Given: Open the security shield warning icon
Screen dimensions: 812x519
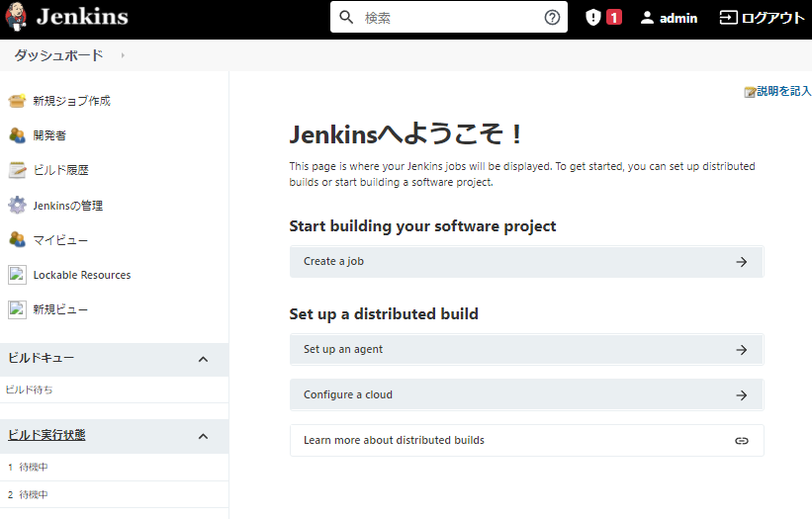Looking at the screenshot, I should [x=593, y=18].
